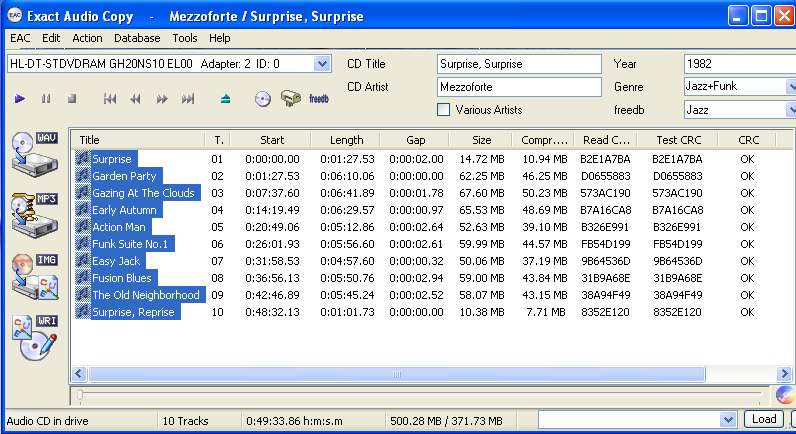796x434 pixels.
Task: Sort tracks by Length column header
Action: 346,140
